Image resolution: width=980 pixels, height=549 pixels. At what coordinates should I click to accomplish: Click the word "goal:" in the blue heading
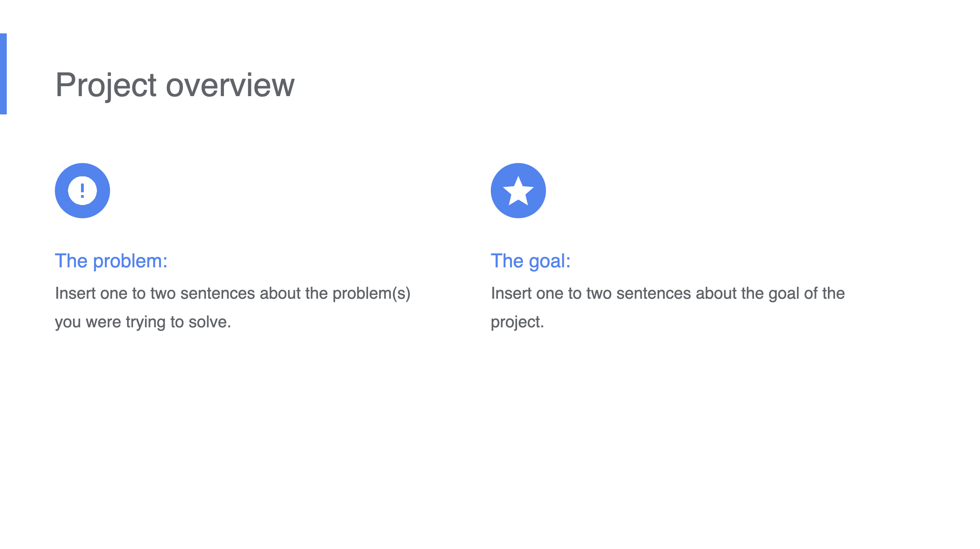(x=550, y=261)
